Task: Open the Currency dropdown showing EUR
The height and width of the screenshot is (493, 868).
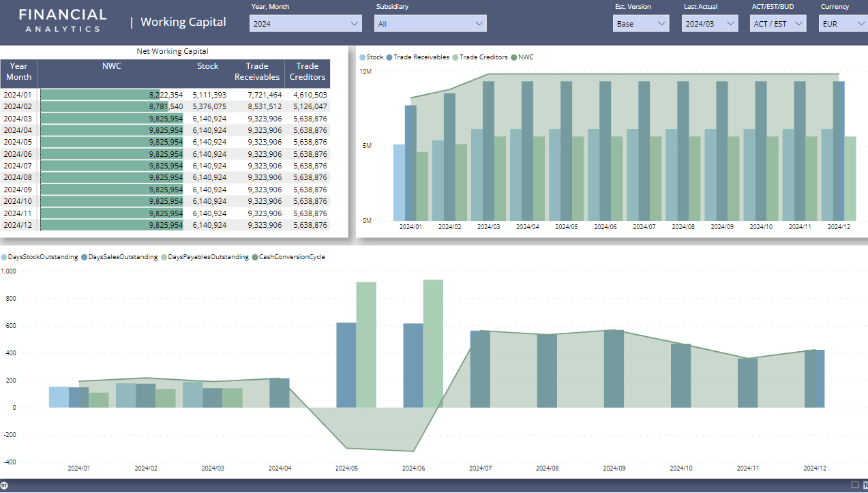Action: (843, 24)
